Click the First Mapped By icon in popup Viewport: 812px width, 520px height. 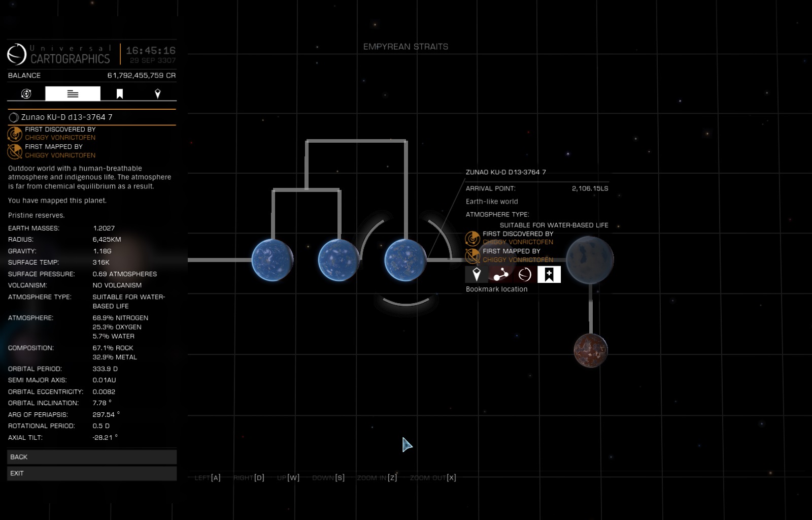pos(472,255)
